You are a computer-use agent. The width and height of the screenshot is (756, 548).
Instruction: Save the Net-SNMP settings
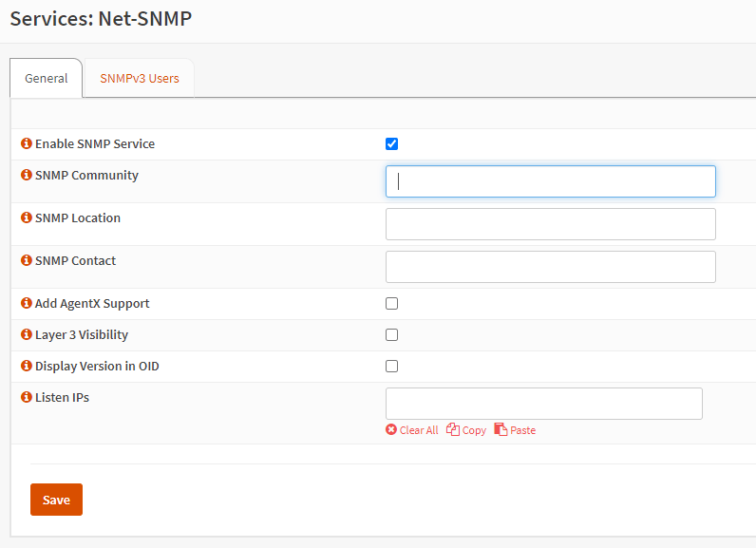pyautogui.click(x=56, y=500)
